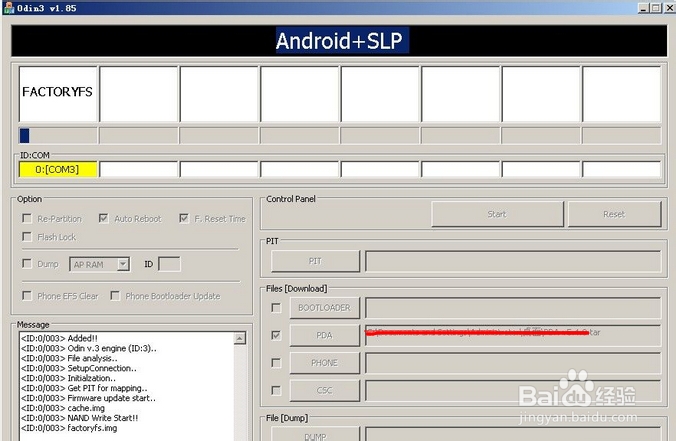The image size is (676, 441).
Task: Tick the checkbox beside PHONE button
Action: pos(276,363)
